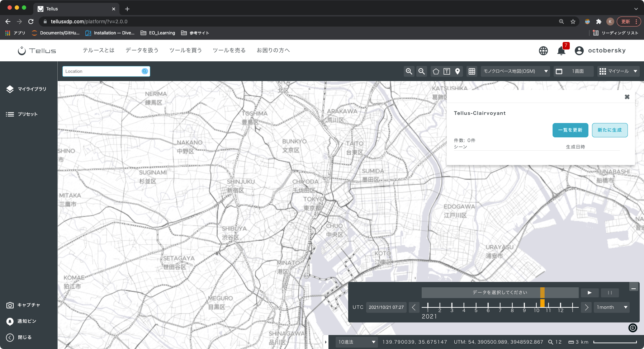Zoom in on the map
This screenshot has height=349, width=644.
(x=409, y=71)
